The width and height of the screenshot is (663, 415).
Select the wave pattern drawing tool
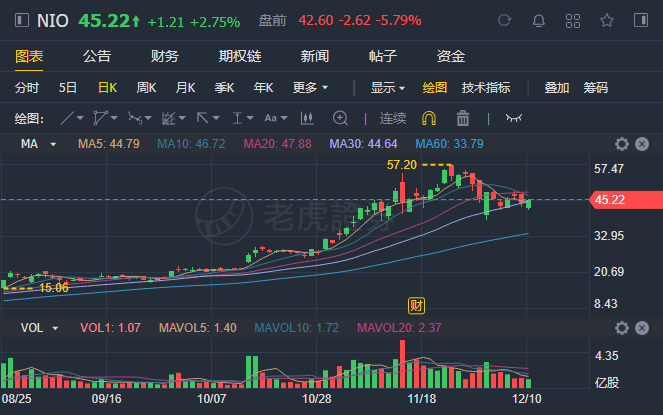(135, 118)
